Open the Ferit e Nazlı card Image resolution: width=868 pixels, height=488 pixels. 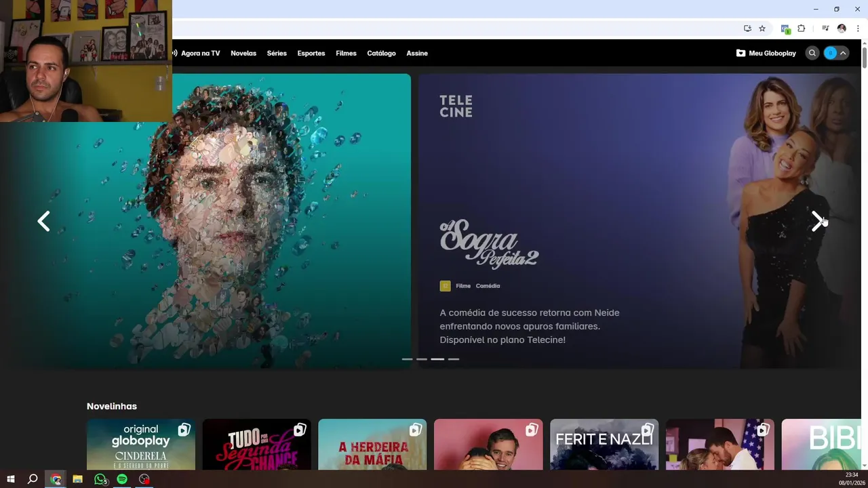604,445
